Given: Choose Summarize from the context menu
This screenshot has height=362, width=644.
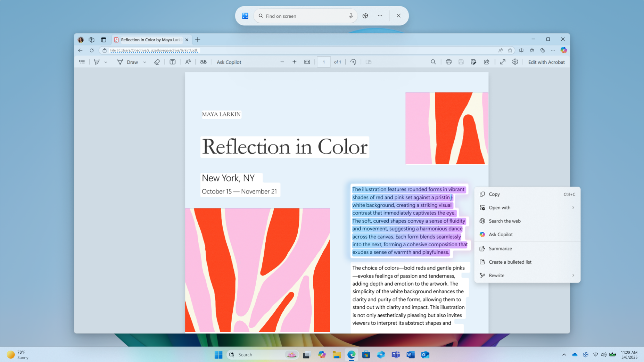Looking at the screenshot, I should pos(500,249).
